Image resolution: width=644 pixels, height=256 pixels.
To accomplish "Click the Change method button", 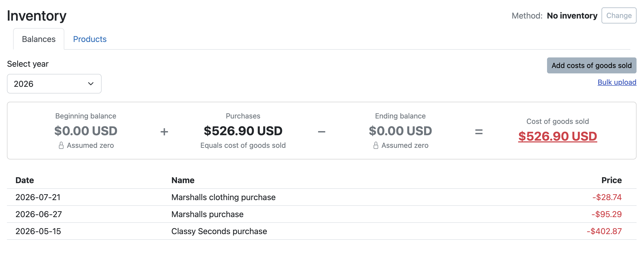I will [x=619, y=15].
